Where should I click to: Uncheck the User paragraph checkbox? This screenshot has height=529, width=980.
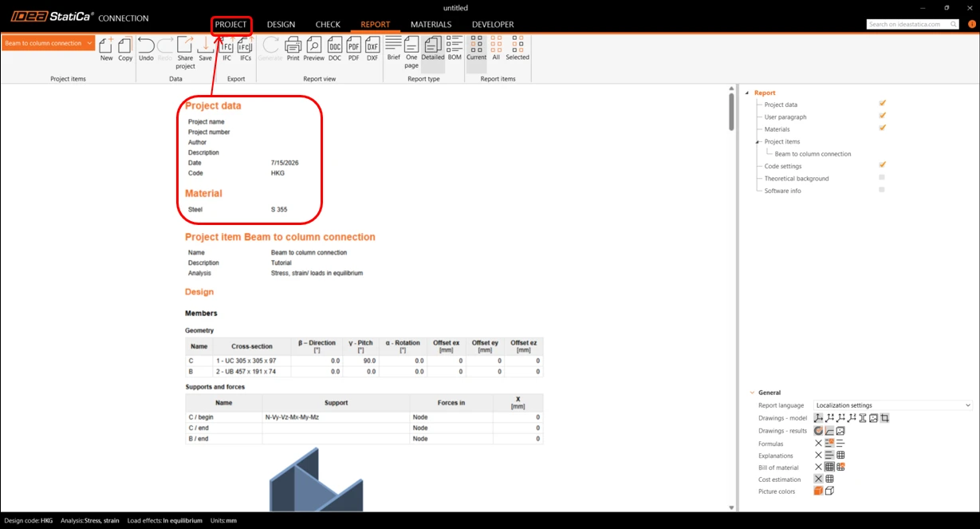(882, 116)
